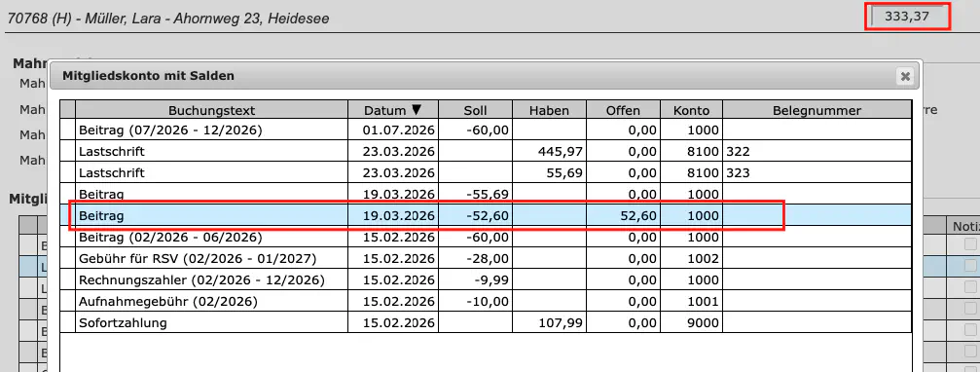Click the Notiz column header in background table

pyautogui.click(x=963, y=225)
